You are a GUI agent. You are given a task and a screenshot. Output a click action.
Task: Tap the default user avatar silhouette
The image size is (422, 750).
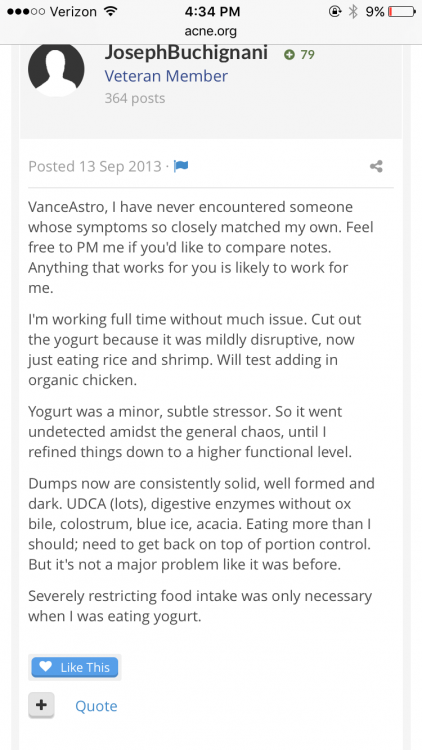tap(56, 69)
